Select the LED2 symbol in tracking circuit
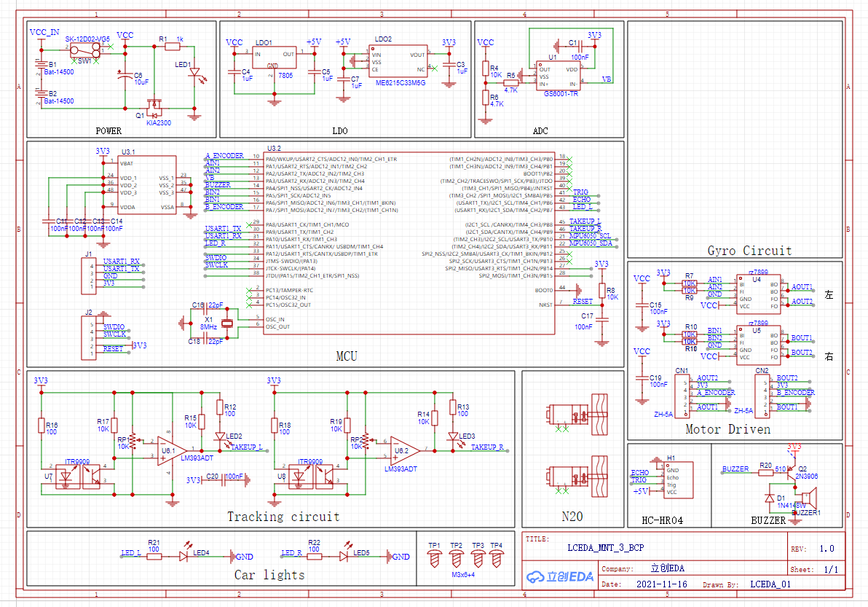Screen dimensions: 868x607 [x=220, y=437]
